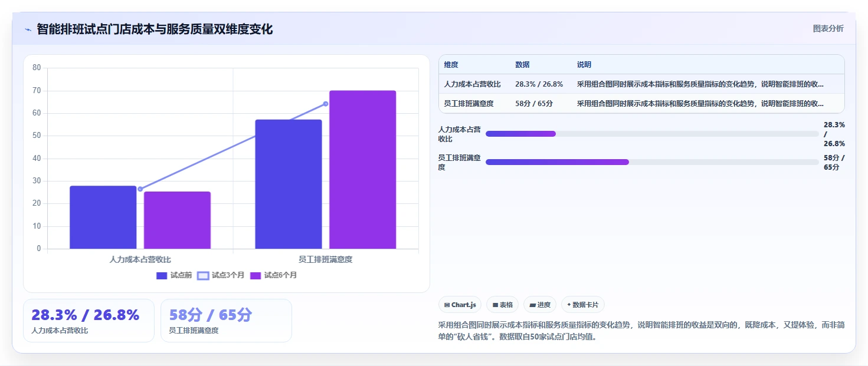The width and height of the screenshot is (868, 366).
Task: Click the card title 智能排班试点门店成本与服务质量双维度变化
Action: pos(155,29)
